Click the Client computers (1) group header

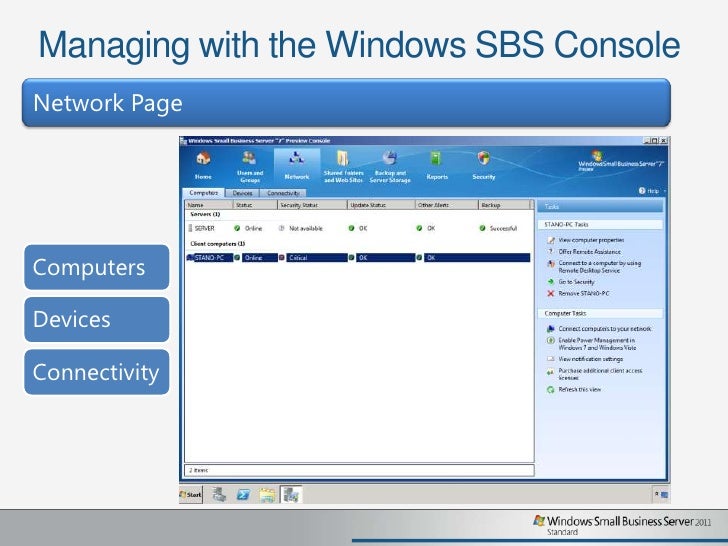coord(218,244)
